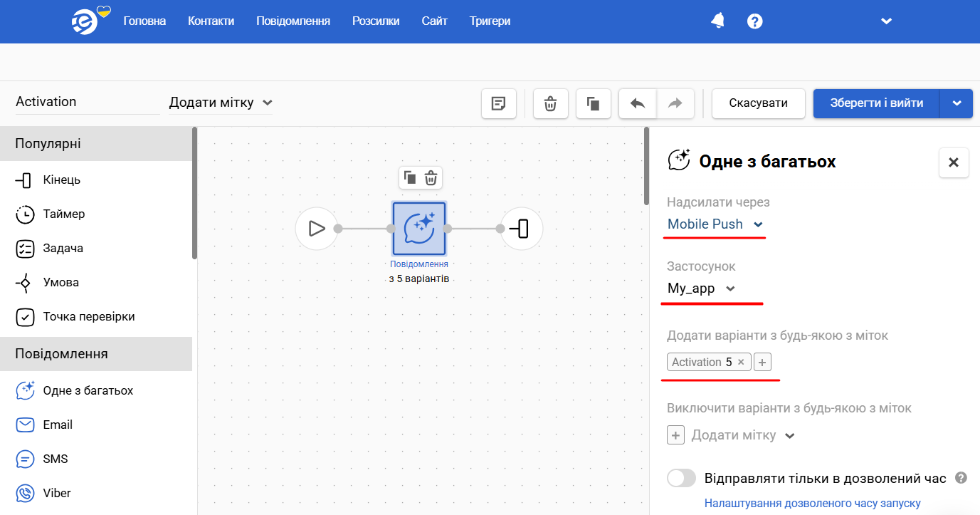
Task: Click the toolbar trash delete icon
Action: [x=550, y=103]
